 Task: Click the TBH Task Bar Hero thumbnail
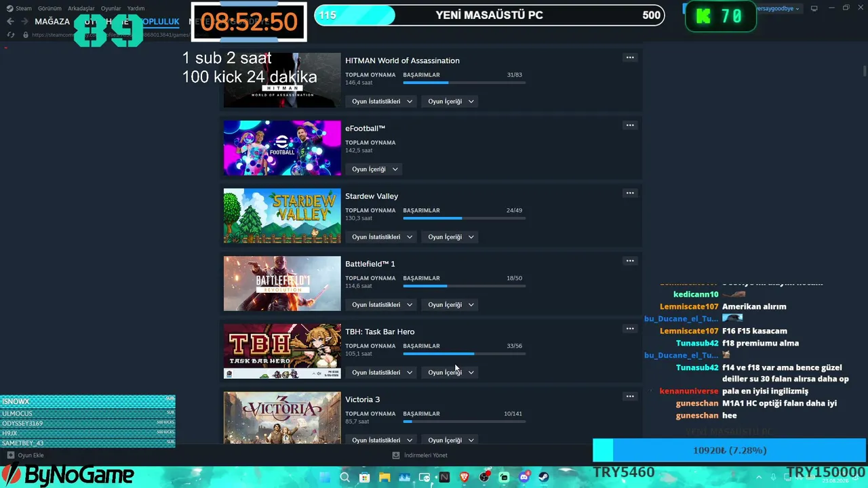click(282, 351)
